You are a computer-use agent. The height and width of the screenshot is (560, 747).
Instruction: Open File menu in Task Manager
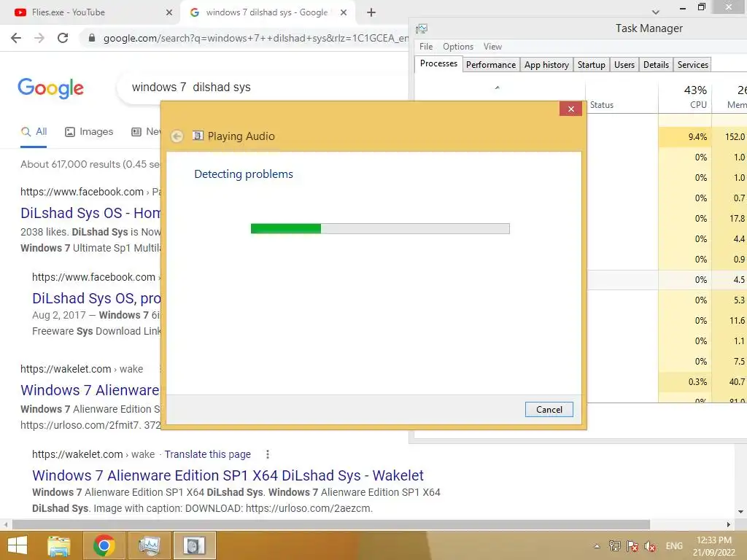(426, 47)
